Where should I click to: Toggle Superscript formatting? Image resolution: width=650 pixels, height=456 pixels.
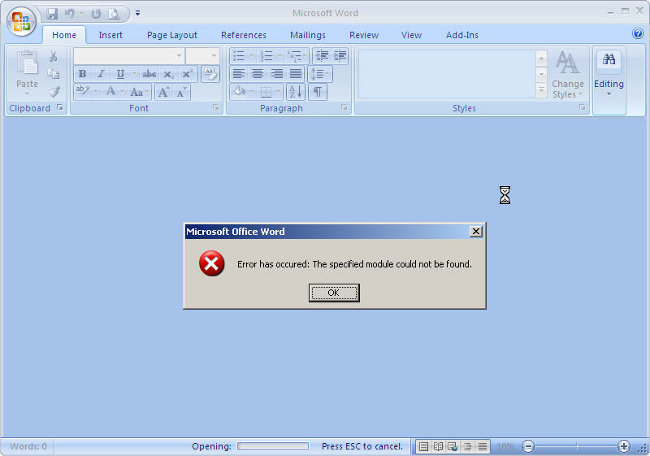pos(187,74)
